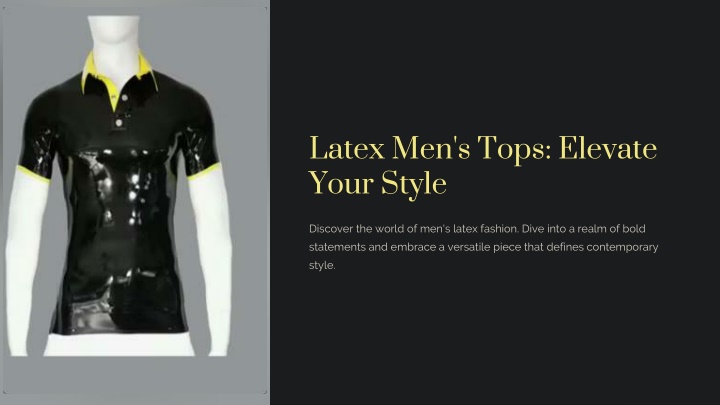Viewport: 720px width, 405px height.
Task: Select the black latex polo shirt image
Action: tap(118, 193)
